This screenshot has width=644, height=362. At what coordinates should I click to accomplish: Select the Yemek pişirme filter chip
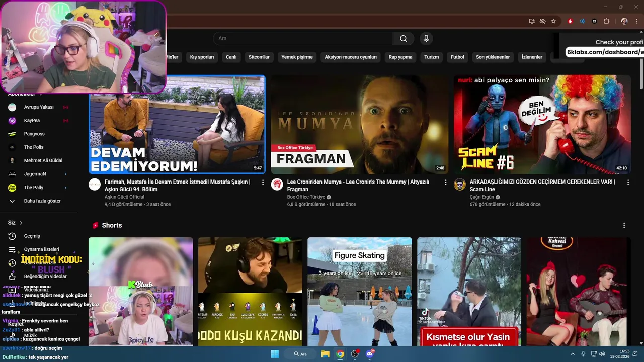pos(297,57)
